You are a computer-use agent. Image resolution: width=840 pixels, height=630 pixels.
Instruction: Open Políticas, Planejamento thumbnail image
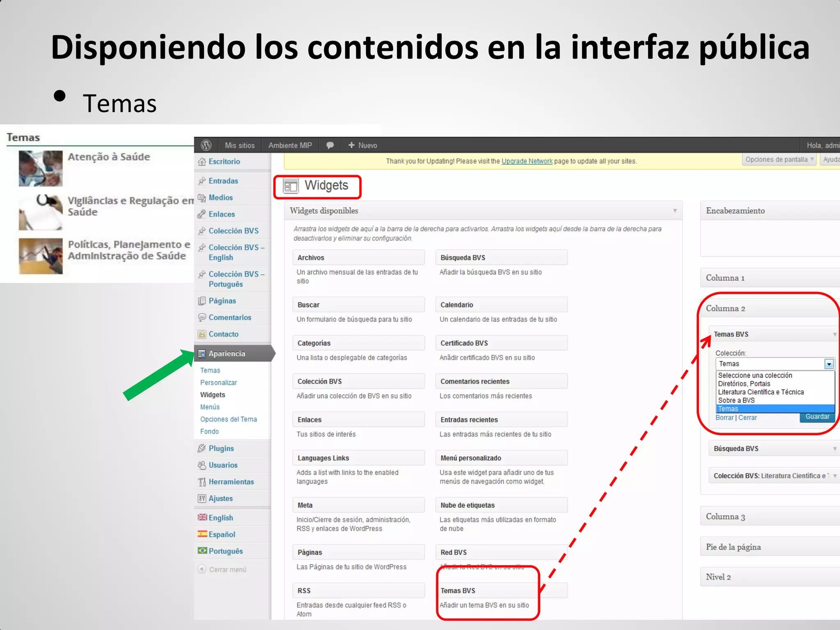click(x=41, y=256)
